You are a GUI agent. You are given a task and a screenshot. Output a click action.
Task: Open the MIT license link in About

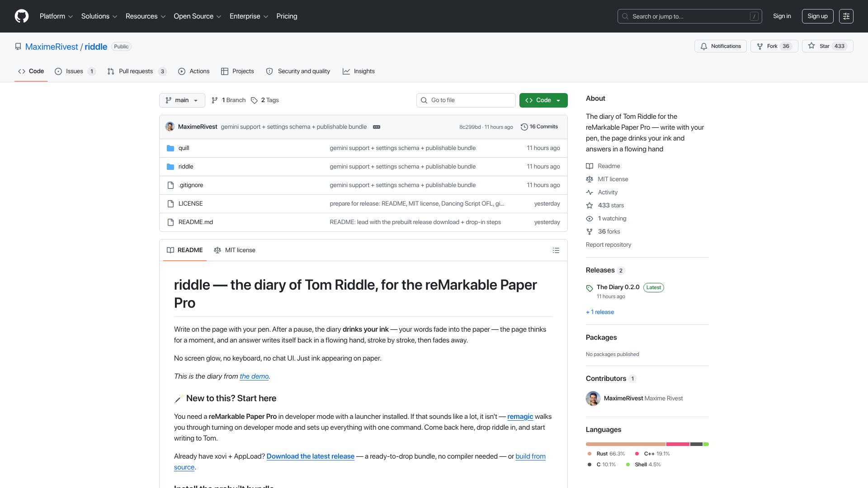click(x=607, y=179)
